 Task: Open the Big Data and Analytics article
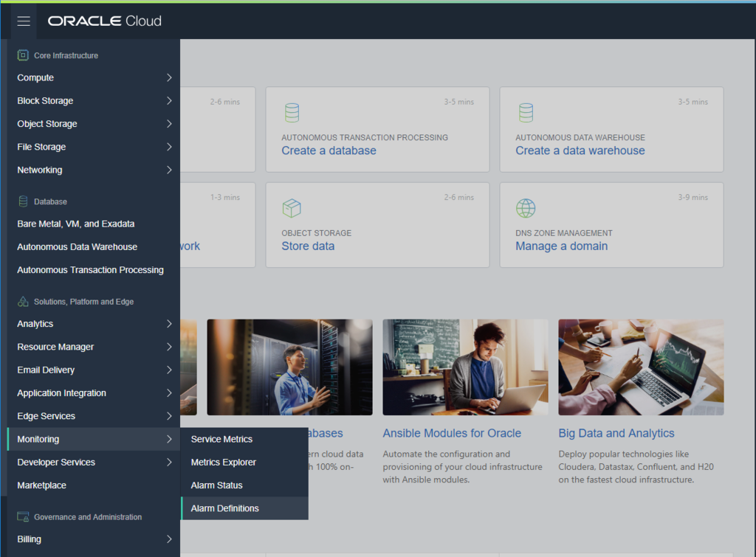pyautogui.click(x=616, y=433)
